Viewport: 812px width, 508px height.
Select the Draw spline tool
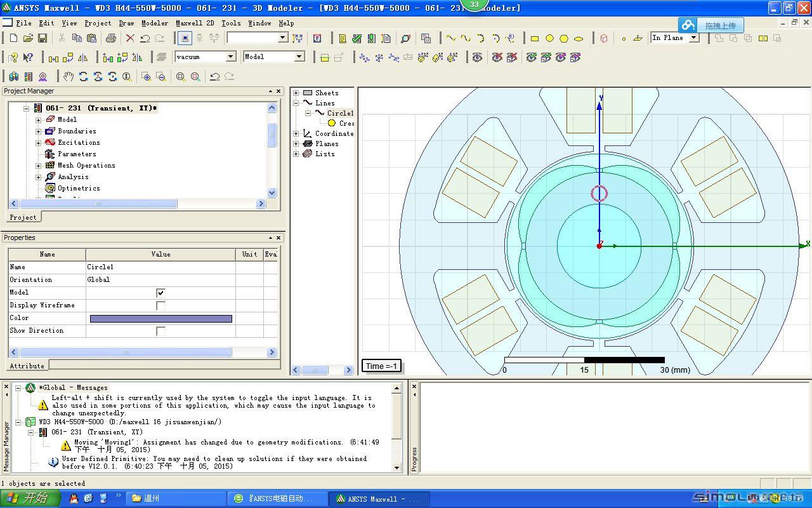coord(466,38)
